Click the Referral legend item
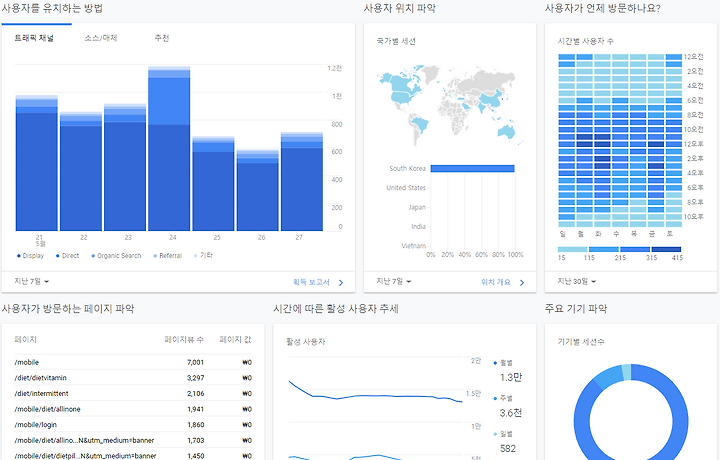This screenshot has height=460, width=720. (168, 256)
